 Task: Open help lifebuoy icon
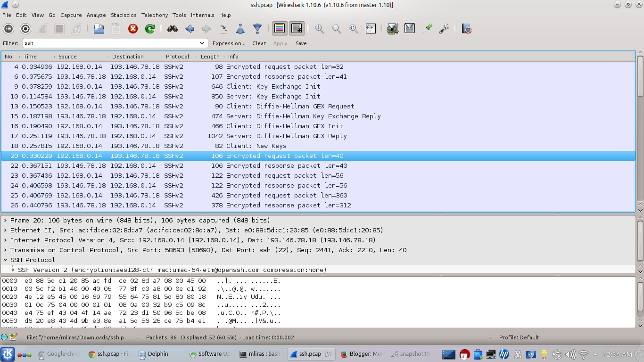(467, 29)
